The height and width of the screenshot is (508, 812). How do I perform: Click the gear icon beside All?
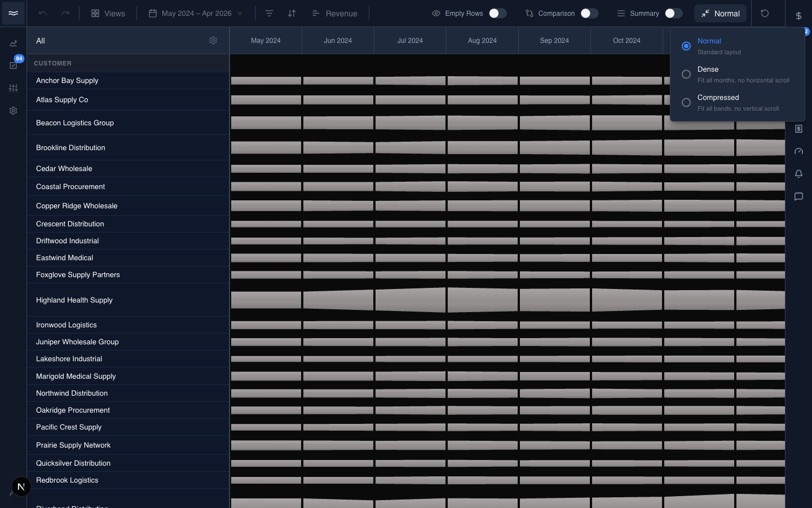click(x=213, y=40)
